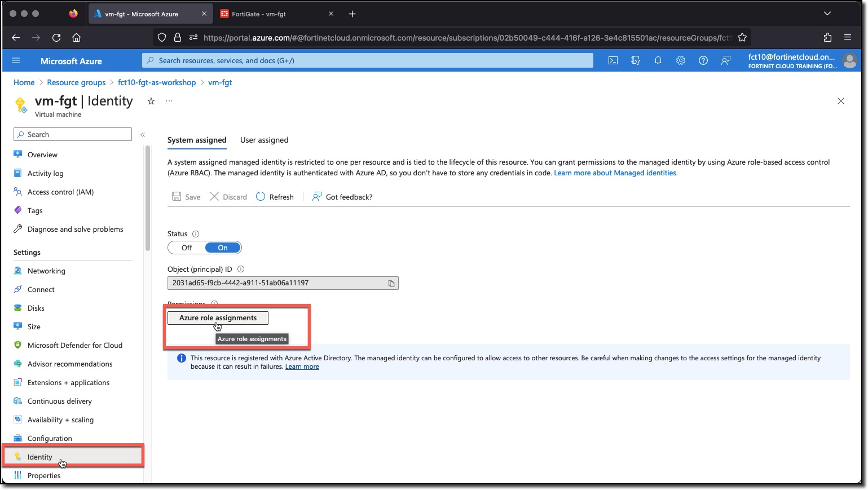Click Discard changes
Viewport: 868px width, 490px height.
[x=228, y=197]
